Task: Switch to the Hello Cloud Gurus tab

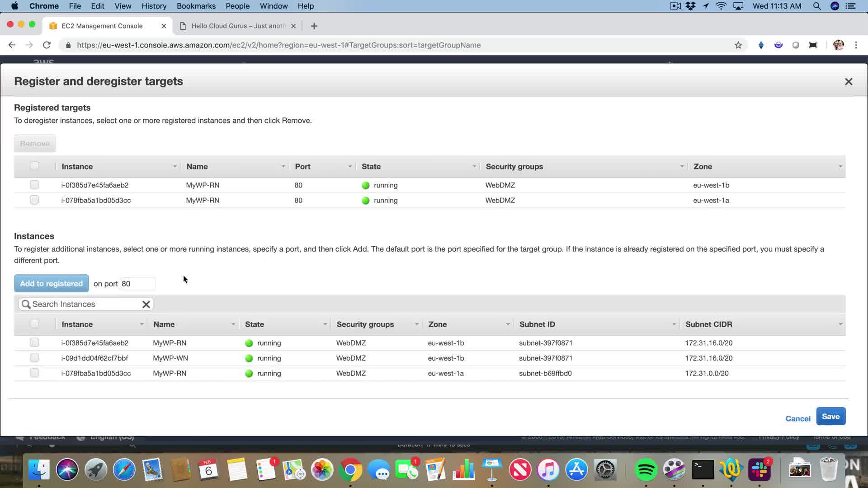Action: click(237, 26)
